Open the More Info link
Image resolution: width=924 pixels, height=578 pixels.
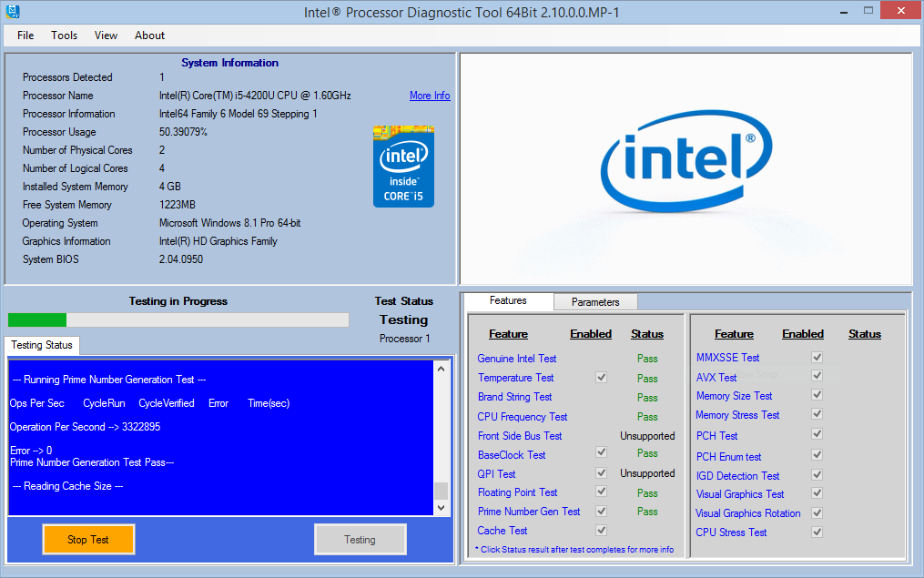pyautogui.click(x=430, y=96)
